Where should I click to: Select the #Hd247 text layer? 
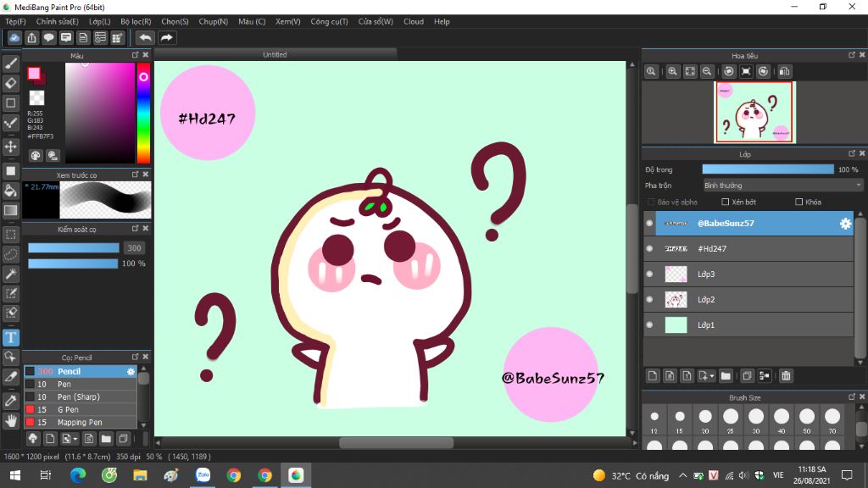coord(754,248)
